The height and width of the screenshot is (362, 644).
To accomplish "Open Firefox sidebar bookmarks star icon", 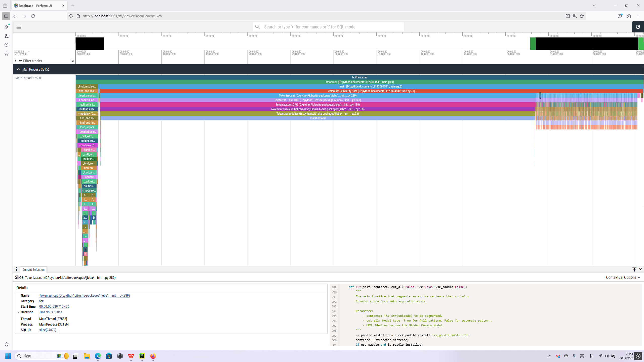I will [x=7, y=54].
